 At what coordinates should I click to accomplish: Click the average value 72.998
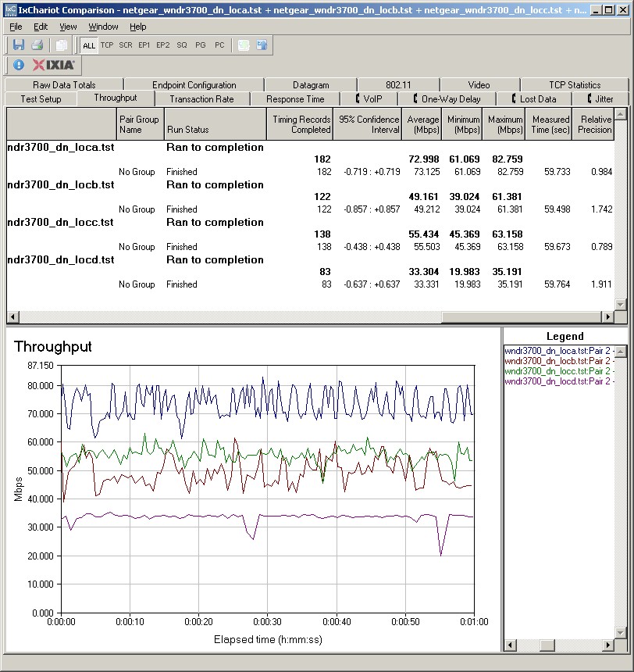(x=424, y=159)
